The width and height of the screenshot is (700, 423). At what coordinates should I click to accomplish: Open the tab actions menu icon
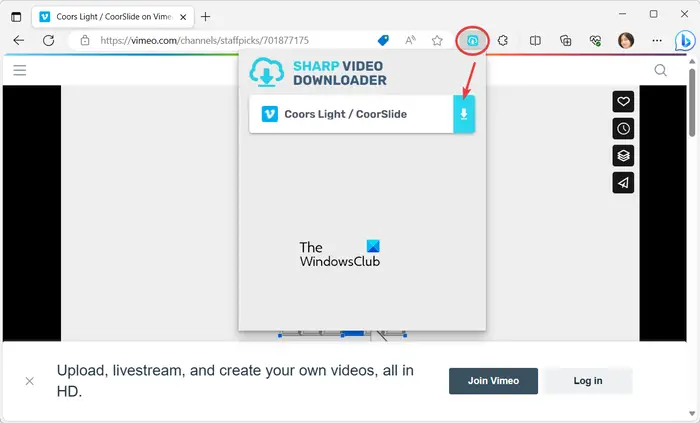(16, 17)
